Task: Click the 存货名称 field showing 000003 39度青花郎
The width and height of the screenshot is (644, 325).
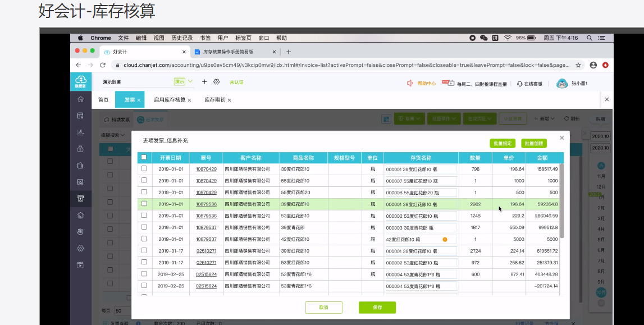Action: tap(421, 227)
